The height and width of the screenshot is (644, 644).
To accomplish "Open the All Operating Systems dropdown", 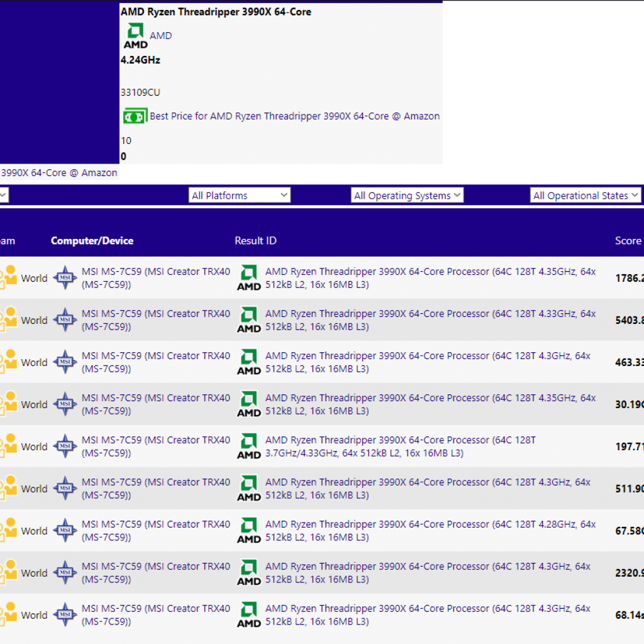I will pos(407,195).
